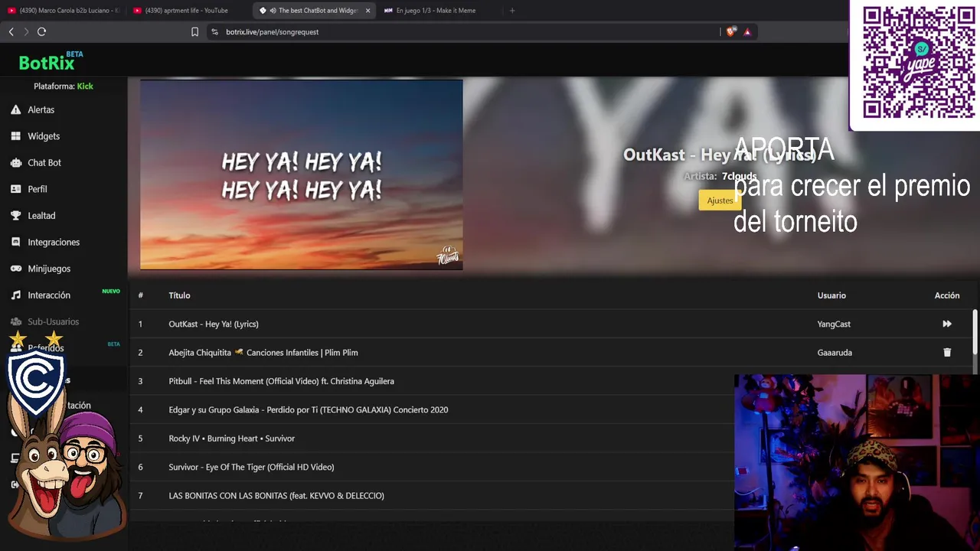Open the Widgets sidebar section

[x=44, y=136]
